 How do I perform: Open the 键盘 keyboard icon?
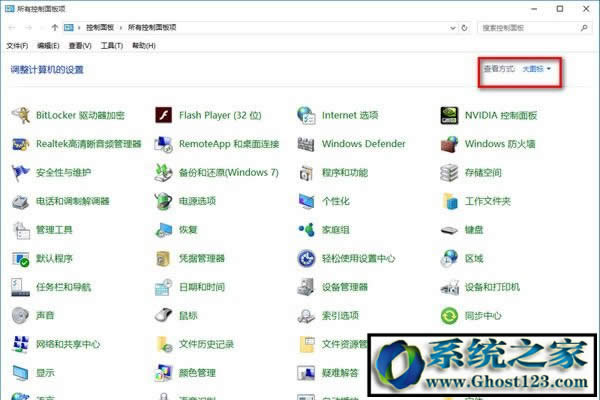point(450,230)
